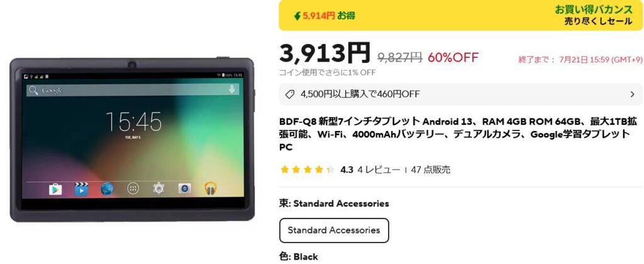Click the 15:45 clock on tablet screen

[x=134, y=122]
